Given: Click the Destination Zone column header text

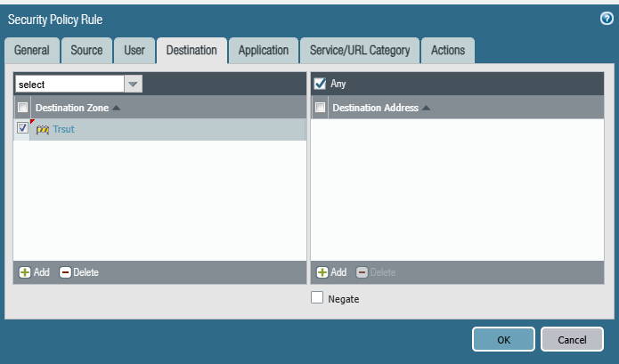Looking at the screenshot, I should (72, 108).
